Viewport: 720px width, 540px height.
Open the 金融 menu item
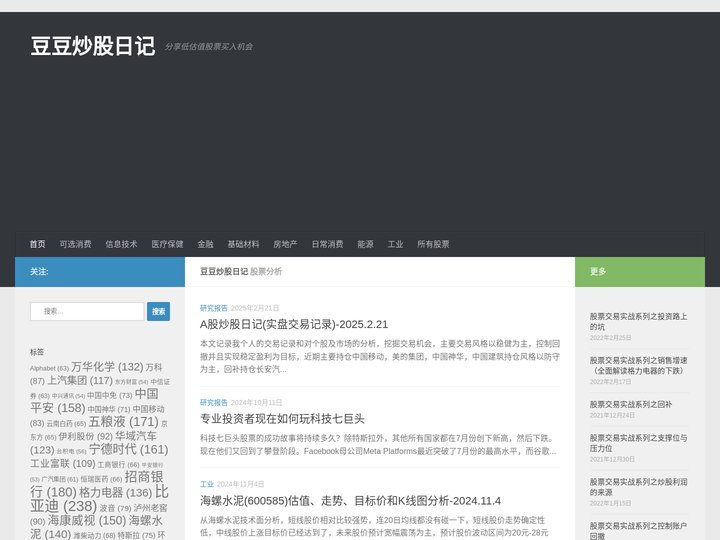205,244
